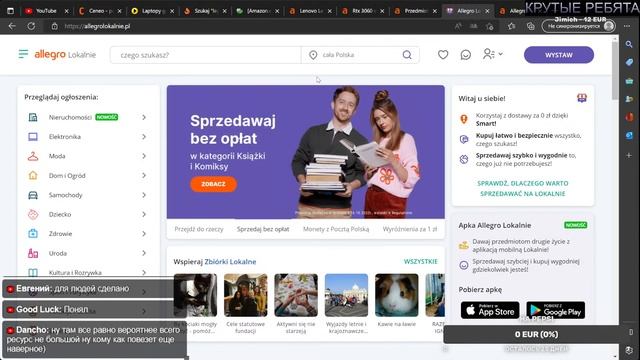
Task: Open the WSZYSTKIE link
Action: [420, 262]
